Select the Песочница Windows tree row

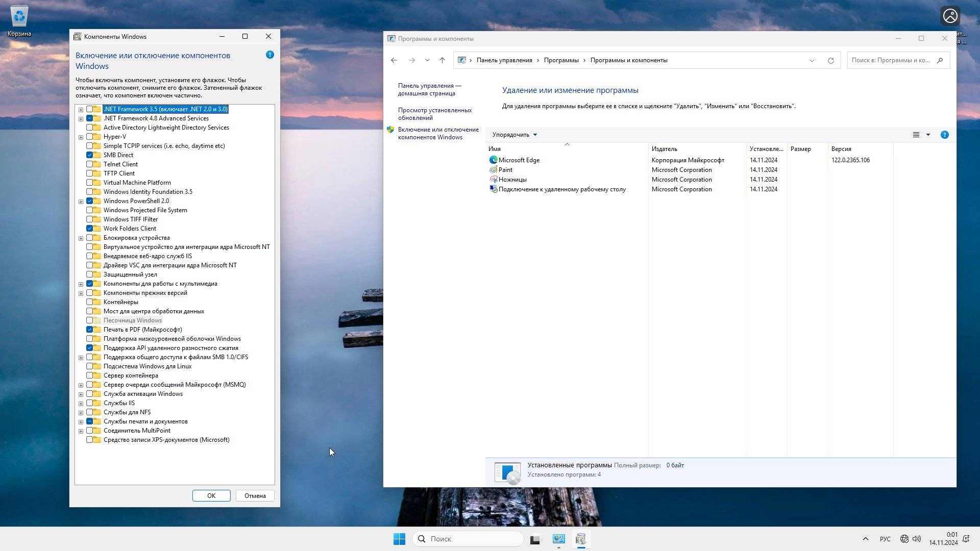[x=132, y=320]
